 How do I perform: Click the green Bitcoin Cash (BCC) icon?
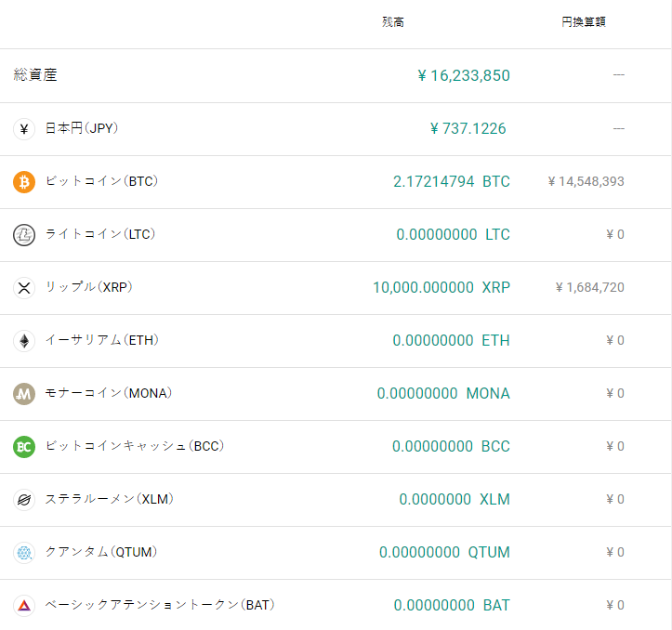(24, 447)
